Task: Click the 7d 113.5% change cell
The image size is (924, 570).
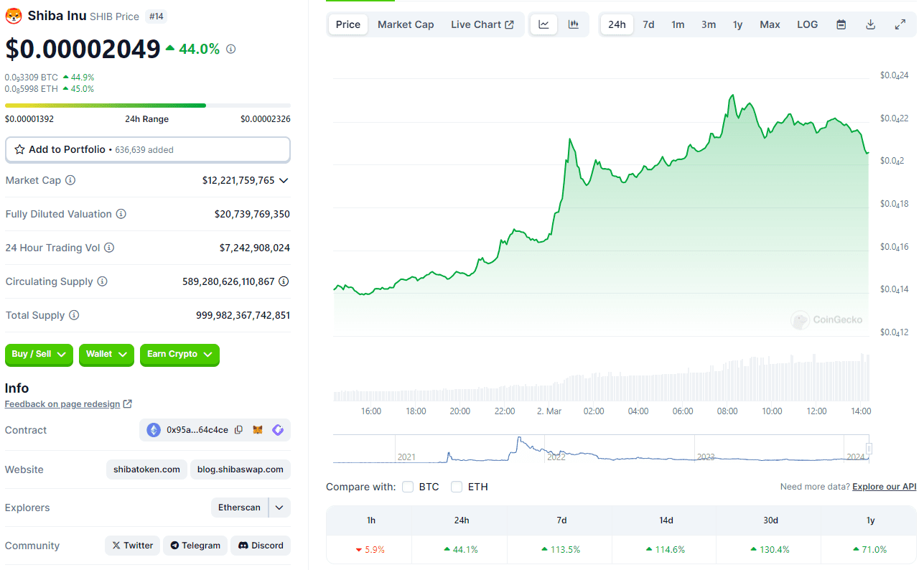Action: [561, 550]
